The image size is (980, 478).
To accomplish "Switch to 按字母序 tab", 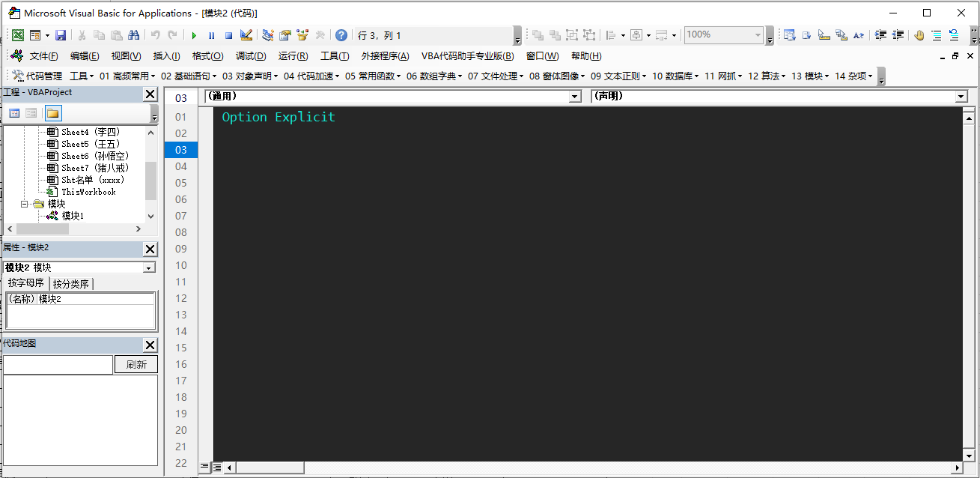I will 26,283.
